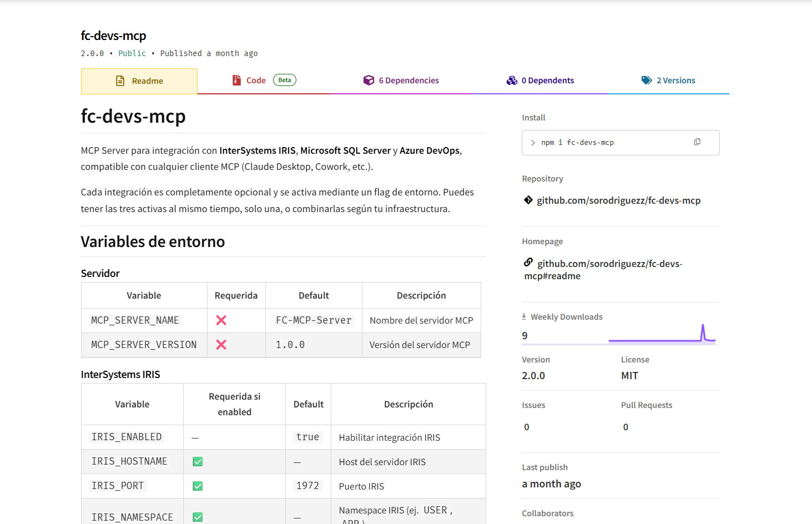
Task: Click the Nombre del servidor MCP description
Action: point(421,320)
